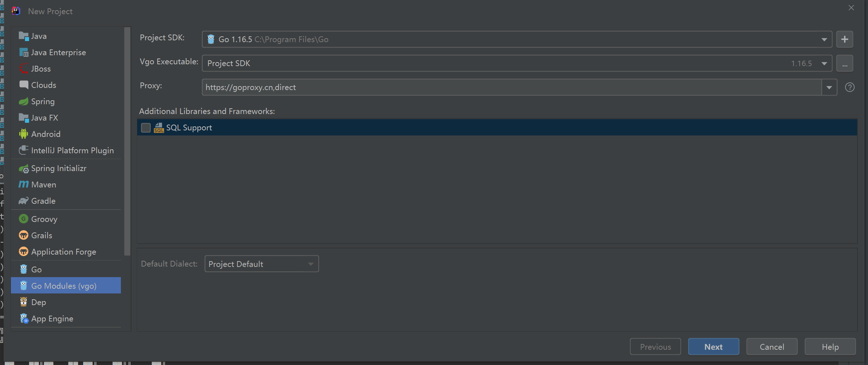Viewport: 868px width, 365px height.
Task: Click the Clouds icon
Action: [24, 85]
